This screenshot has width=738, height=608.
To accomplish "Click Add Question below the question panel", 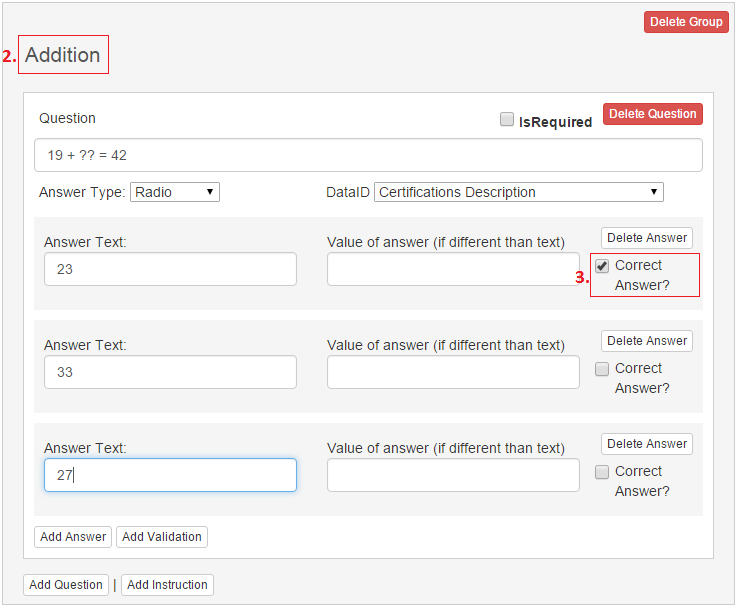I will pyautogui.click(x=66, y=585).
